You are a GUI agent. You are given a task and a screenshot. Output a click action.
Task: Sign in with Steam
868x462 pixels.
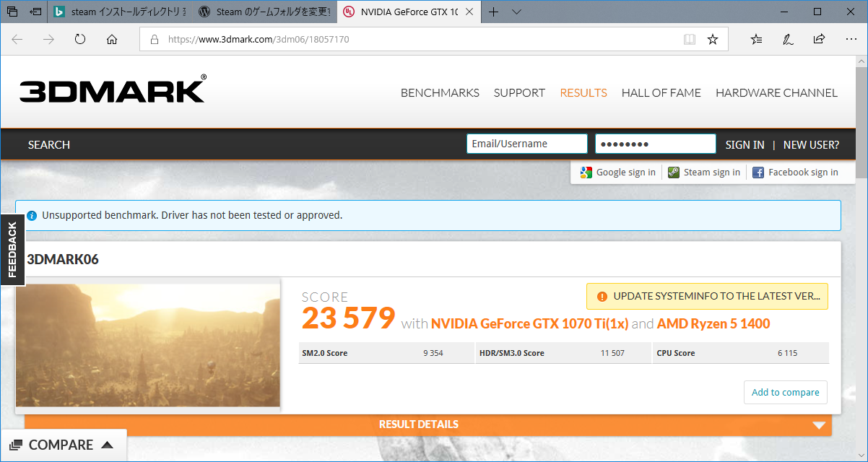704,172
